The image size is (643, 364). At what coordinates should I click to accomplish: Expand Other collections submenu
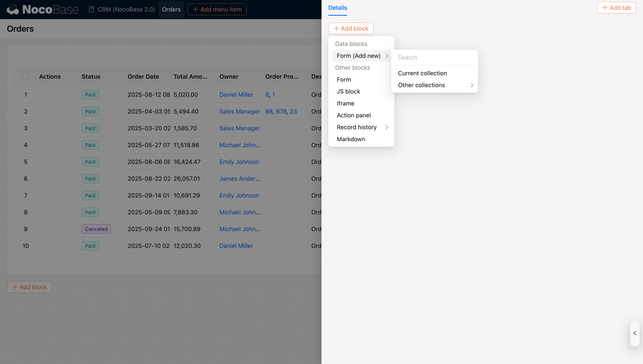pos(472,85)
